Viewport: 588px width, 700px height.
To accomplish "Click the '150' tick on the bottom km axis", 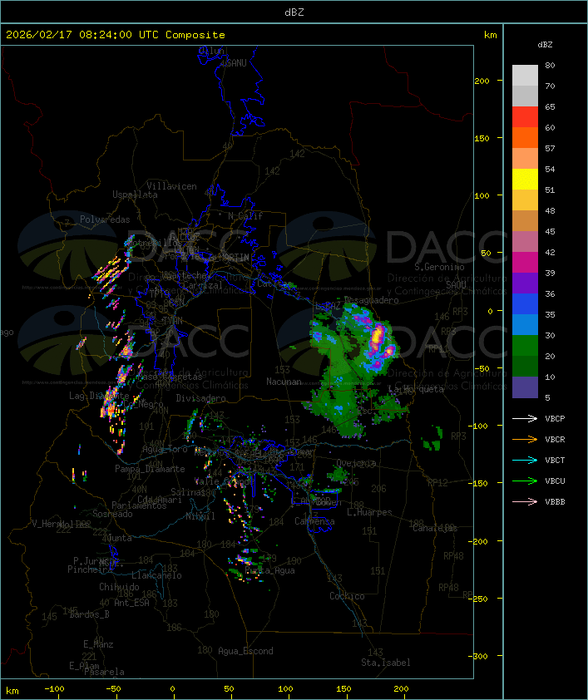I will (343, 689).
